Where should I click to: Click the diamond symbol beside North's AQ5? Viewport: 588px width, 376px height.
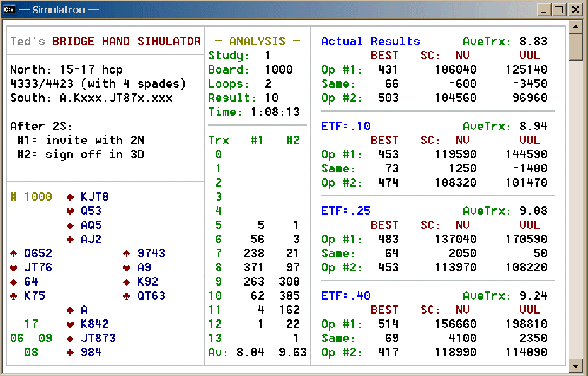(70, 225)
